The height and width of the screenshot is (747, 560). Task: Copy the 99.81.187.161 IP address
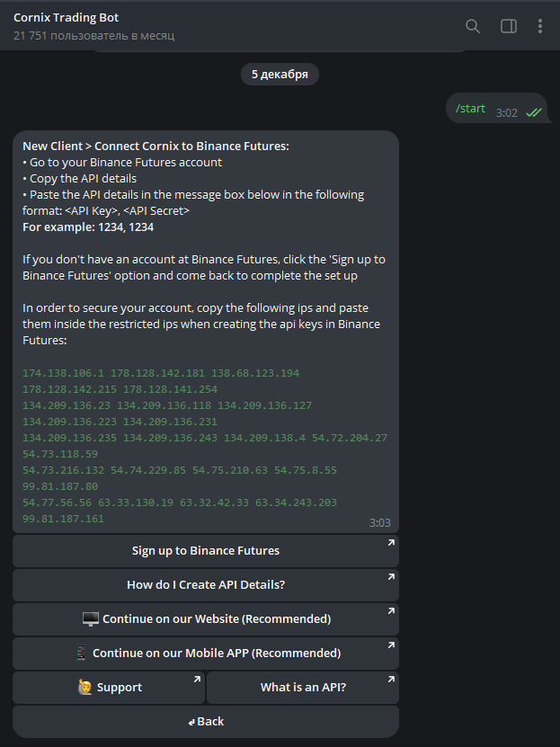pos(63,519)
